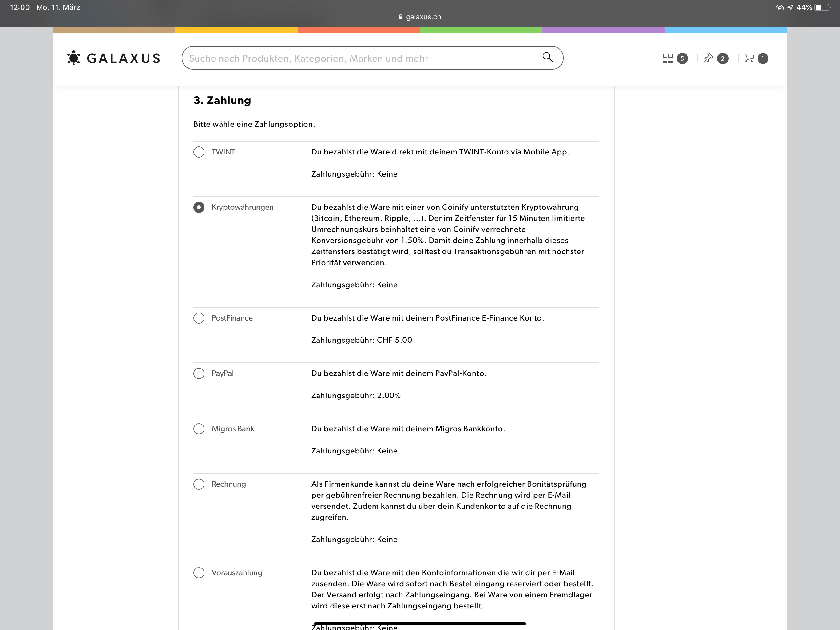Click the Migros Bank option label
This screenshot has width=840, height=630.
(x=233, y=429)
